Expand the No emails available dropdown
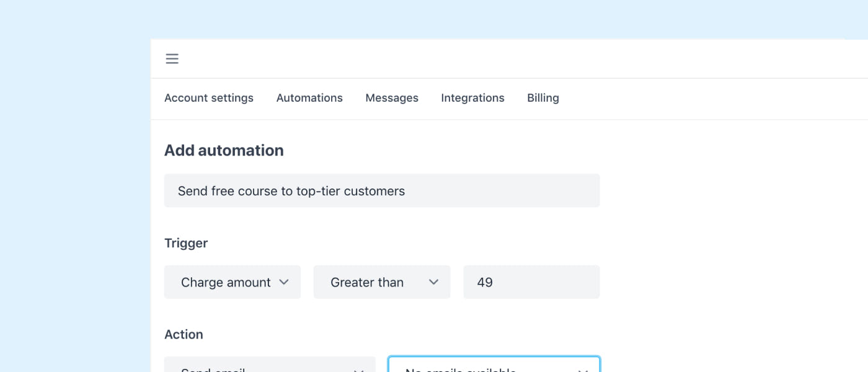The height and width of the screenshot is (372, 868). (484, 366)
